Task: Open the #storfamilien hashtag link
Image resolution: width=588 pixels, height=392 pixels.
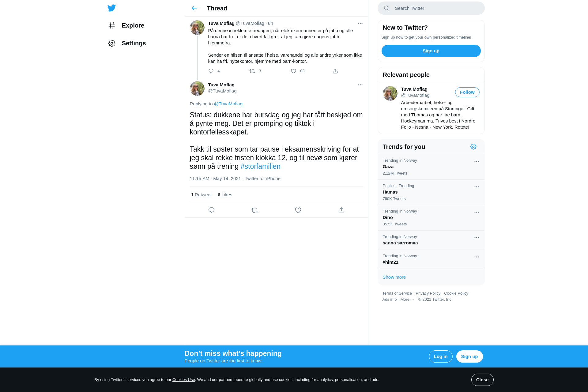Action: click(x=260, y=166)
